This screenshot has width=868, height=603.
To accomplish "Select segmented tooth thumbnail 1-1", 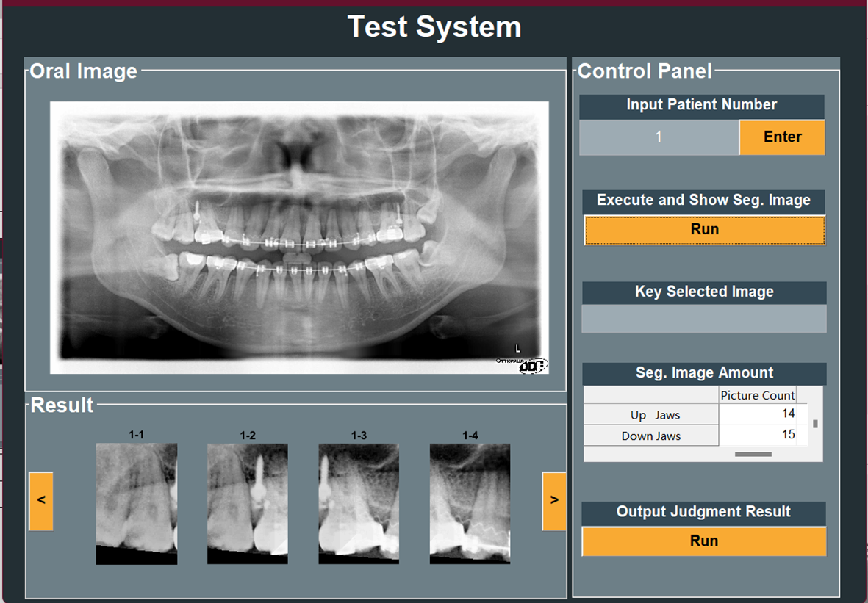I will (x=137, y=503).
